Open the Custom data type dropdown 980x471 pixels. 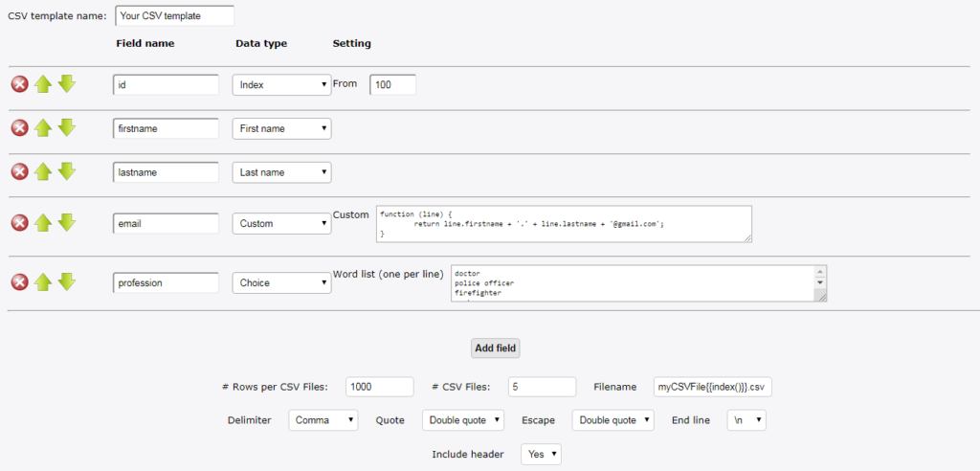pyautogui.click(x=281, y=223)
